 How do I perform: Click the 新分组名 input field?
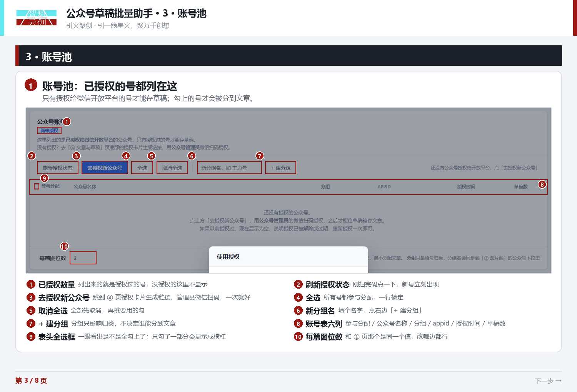(229, 168)
